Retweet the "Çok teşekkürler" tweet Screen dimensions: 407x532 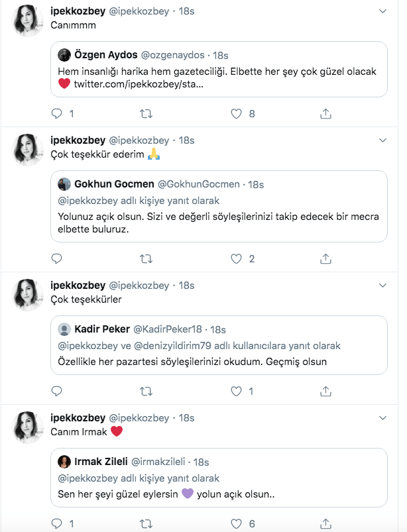point(146,391)
